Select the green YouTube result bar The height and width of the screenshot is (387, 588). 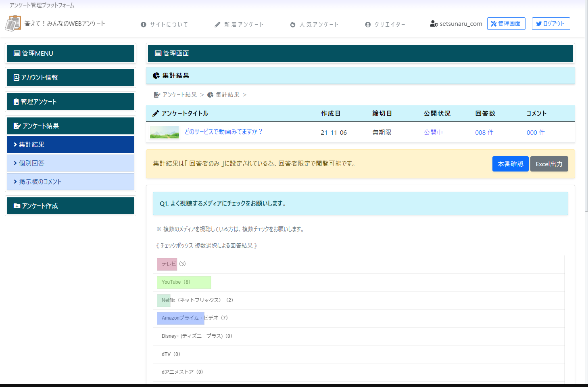coord(184,282)
